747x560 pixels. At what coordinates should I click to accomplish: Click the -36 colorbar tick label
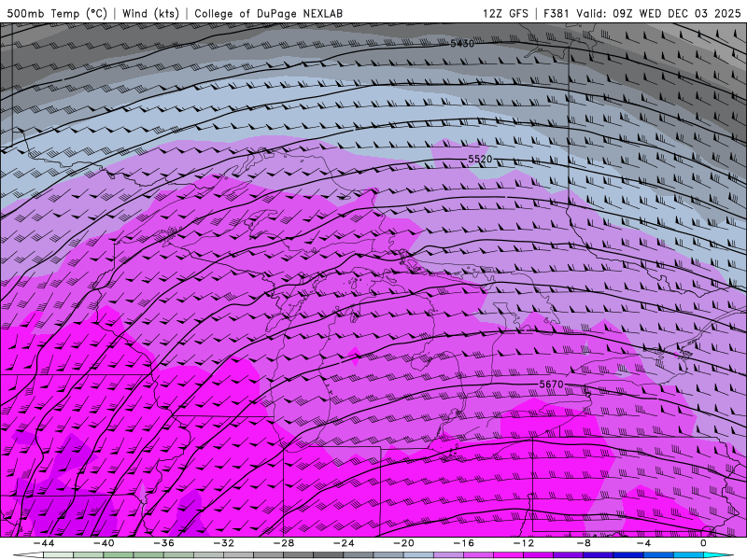(164, 543)
